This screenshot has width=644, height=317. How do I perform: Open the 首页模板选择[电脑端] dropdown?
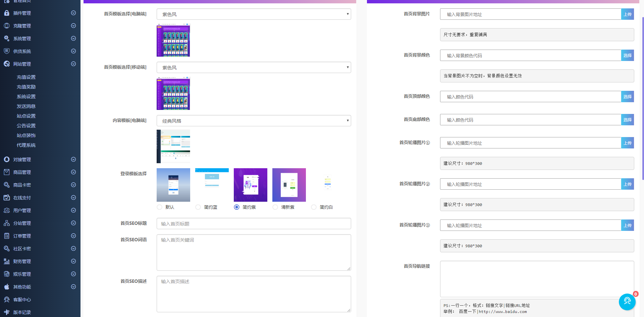pyautogui.click(x=254, y=14)
